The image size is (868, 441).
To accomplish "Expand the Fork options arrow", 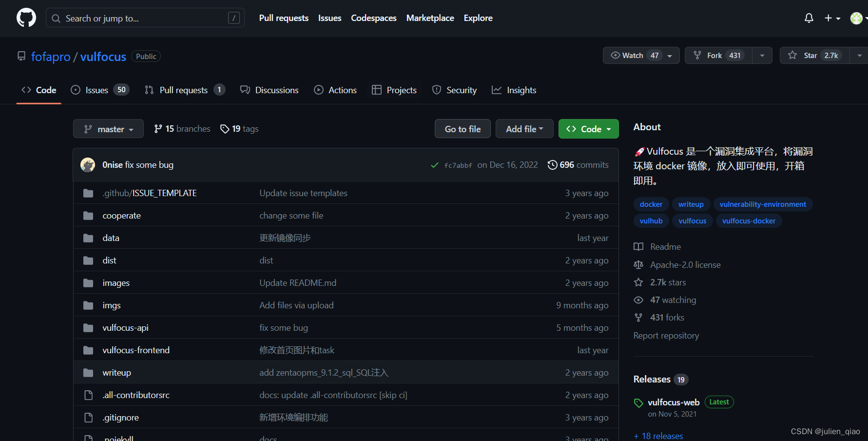I will click(762, 56).
